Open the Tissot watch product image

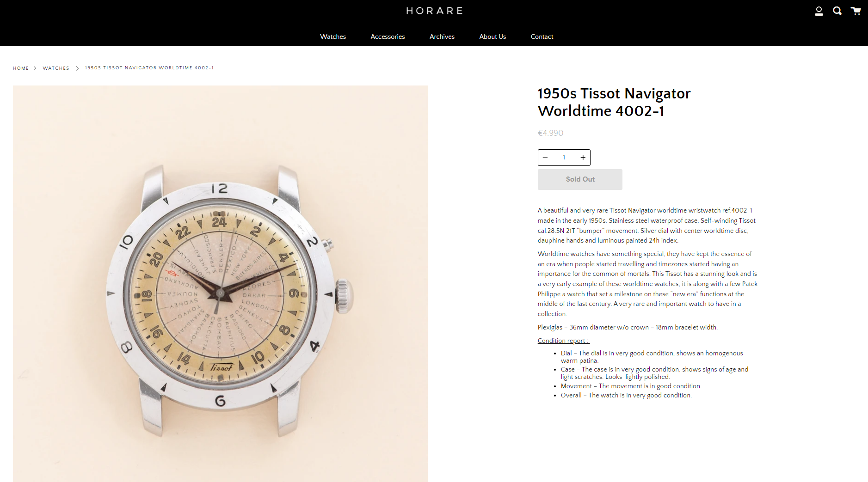click(x=220, y=284)
